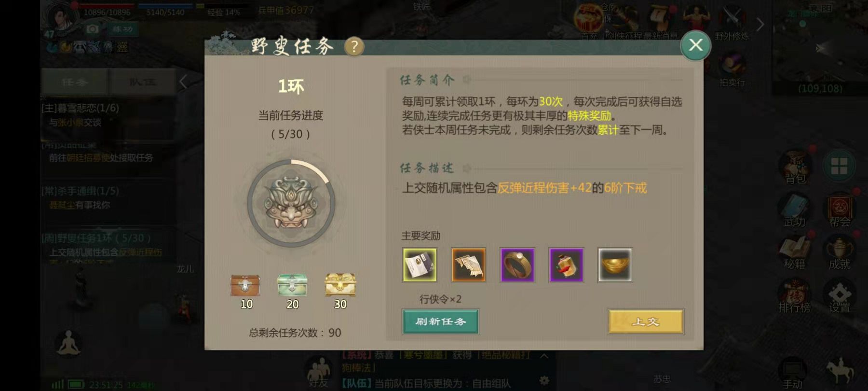Viewport: 868px width, 391px height.
Task: Select the red potion bottle reward icon
Action: point(566,265)
